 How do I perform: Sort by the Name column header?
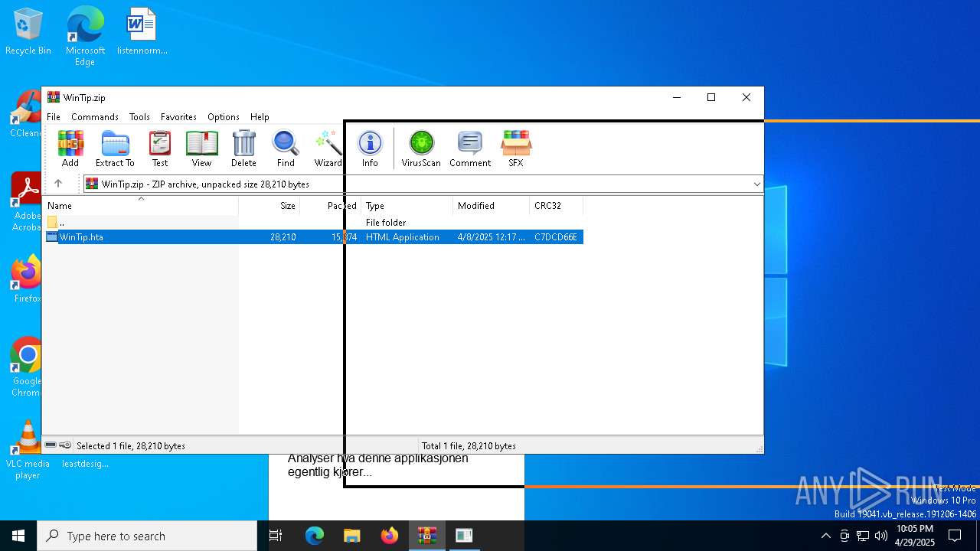(141, 205)
